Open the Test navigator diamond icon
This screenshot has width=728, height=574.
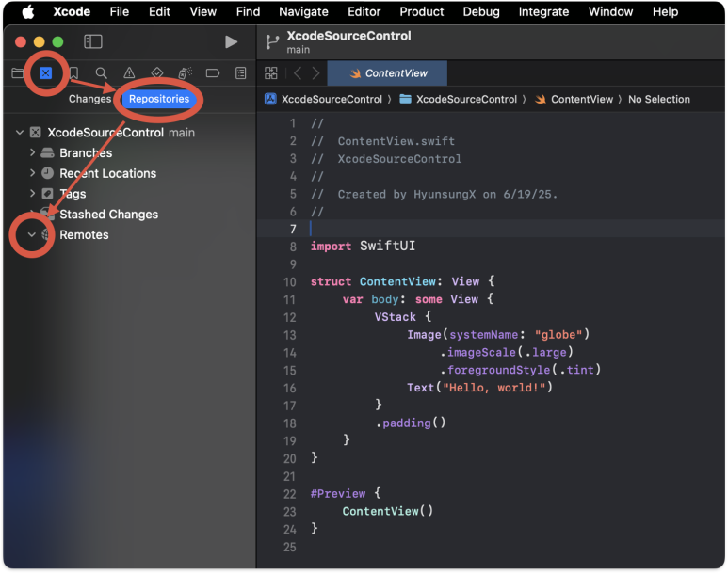click(x=157, y=72)
